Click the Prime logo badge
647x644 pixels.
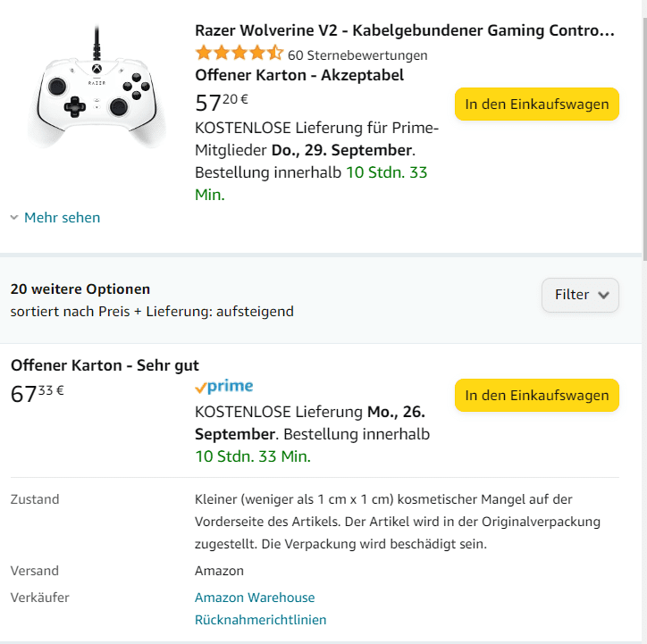(223, 387)
